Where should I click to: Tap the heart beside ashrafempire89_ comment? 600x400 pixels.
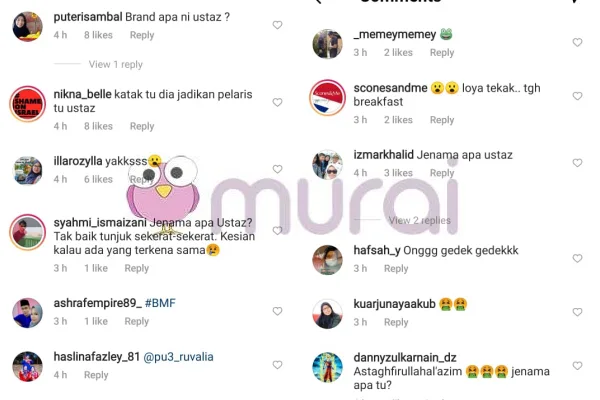(x=277, y=311)
